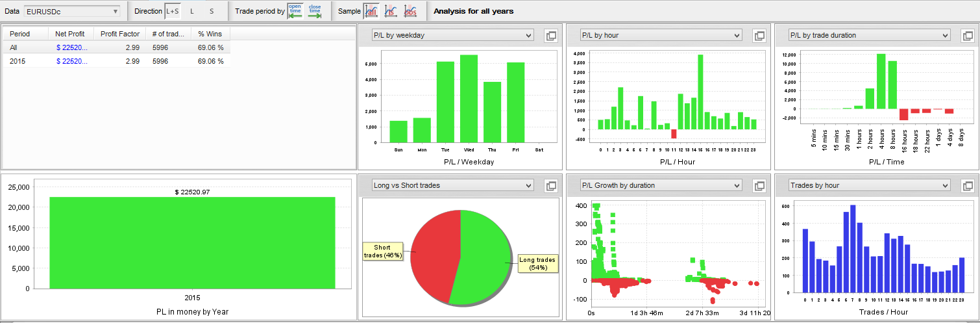Click red hour 11 loss bar in P/L by hour
Image resolution: width=980 pixels, height=323 pixels.
[674, 134]
